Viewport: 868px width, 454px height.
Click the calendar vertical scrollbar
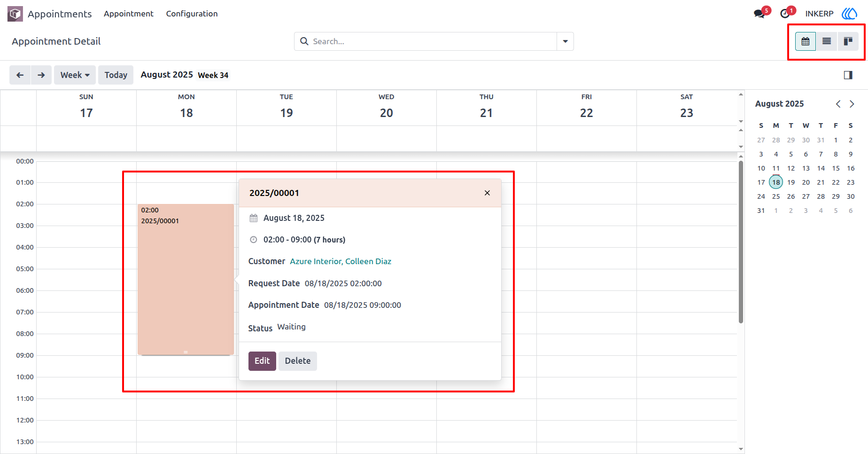click(741, 242)
